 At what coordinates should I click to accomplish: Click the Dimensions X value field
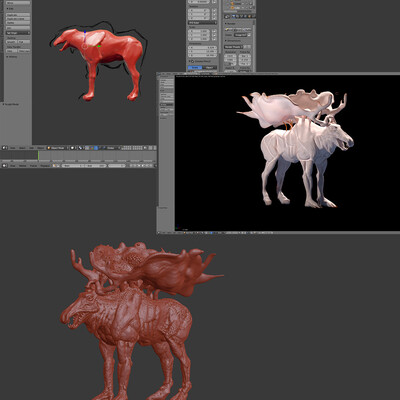click(203, 48)
